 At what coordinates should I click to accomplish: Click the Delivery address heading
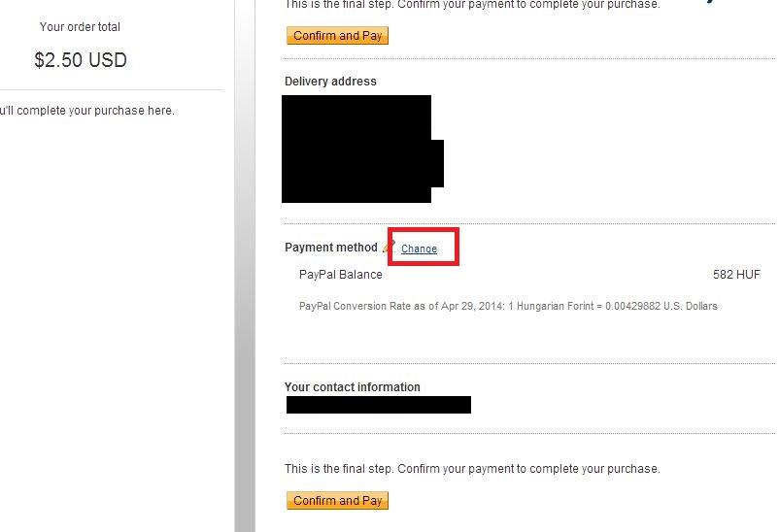(330, 81)
